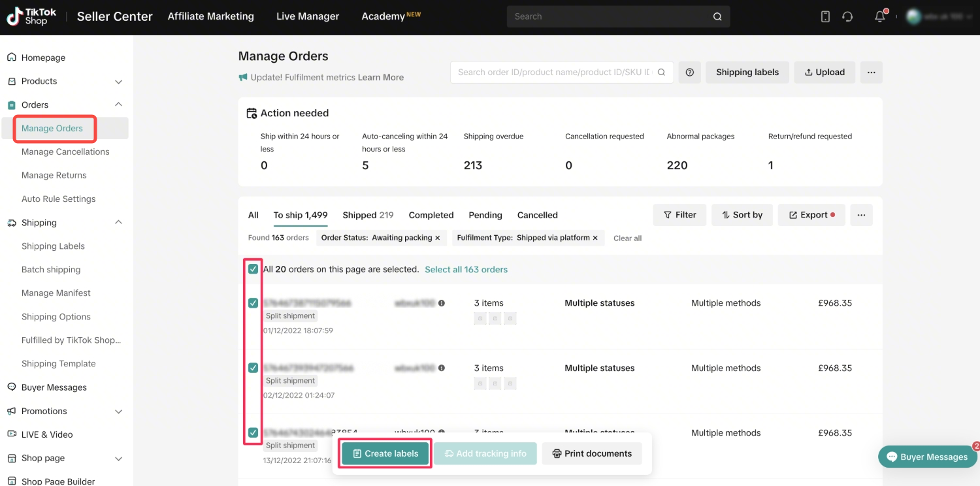Uncheck the 02/12/2022 01:24:07 order checkbox

253,368
